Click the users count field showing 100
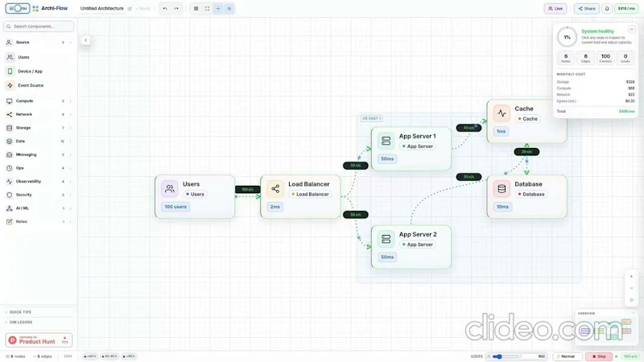The image size is (644, 362). click(x=535, y=356)
